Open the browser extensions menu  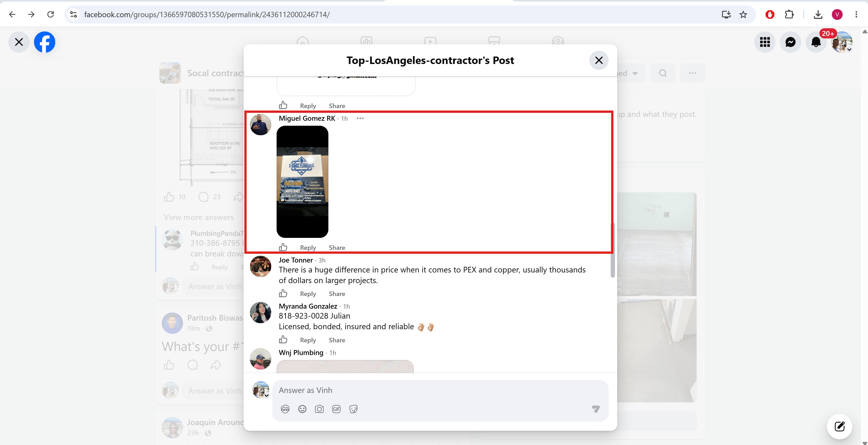[789, 14]
